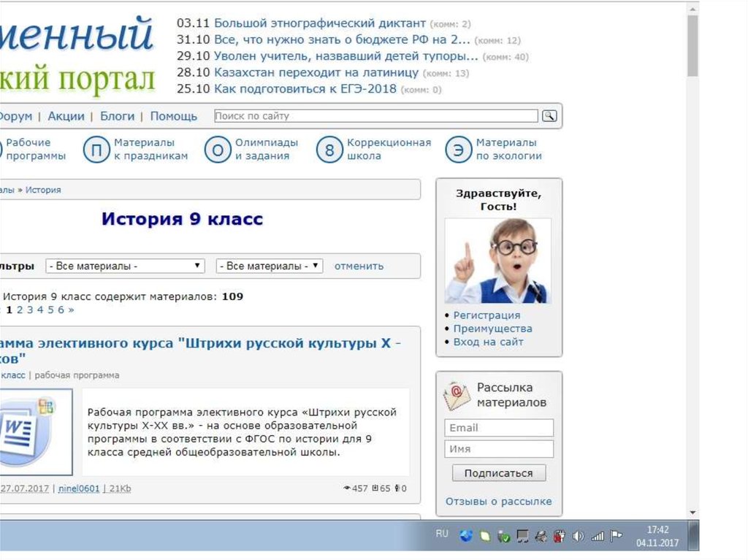Go to page 2 of results
The image size is (748, 560).
[x=20, y=310]
